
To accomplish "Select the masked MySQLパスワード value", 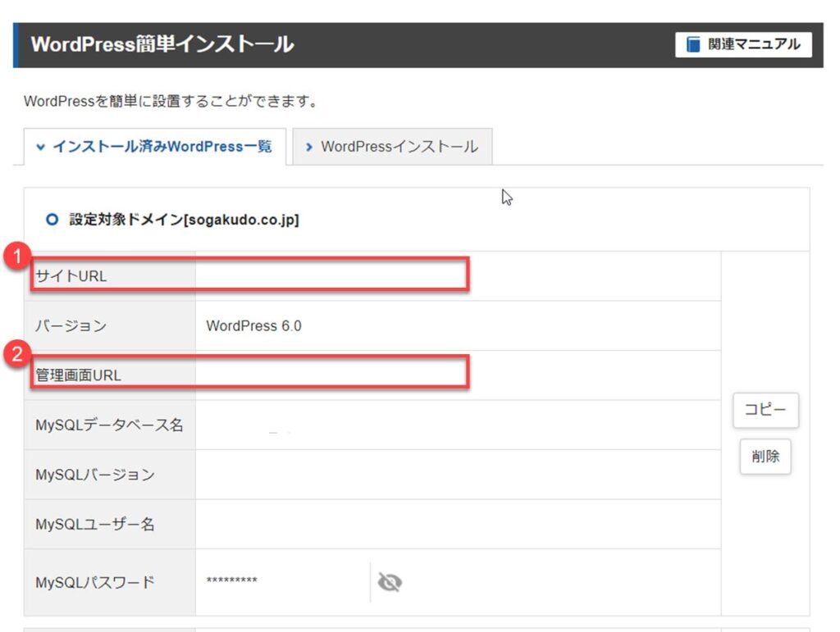I will pyautogui.click(x=231, y=580).
